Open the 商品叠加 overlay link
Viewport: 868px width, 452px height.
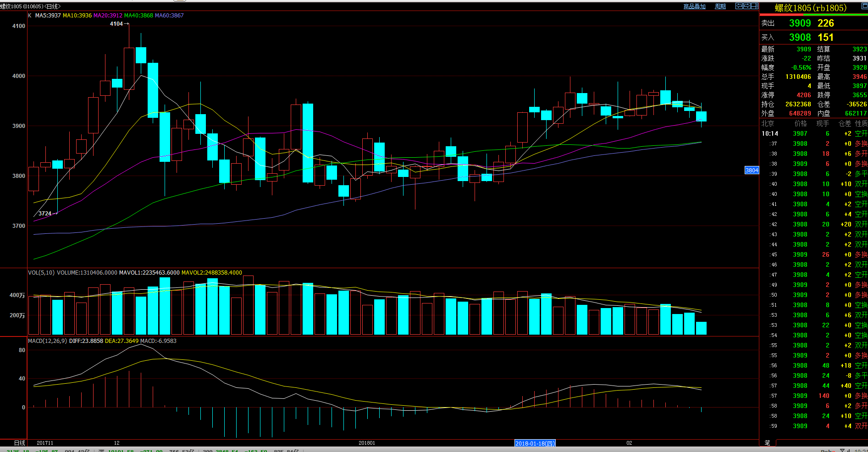[x=694, y=6]
